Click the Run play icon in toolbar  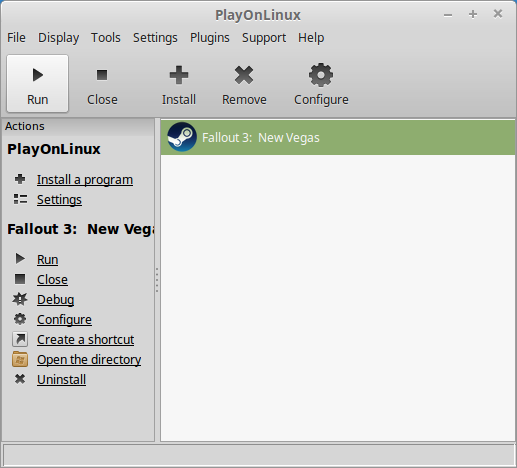click(38, 75)
